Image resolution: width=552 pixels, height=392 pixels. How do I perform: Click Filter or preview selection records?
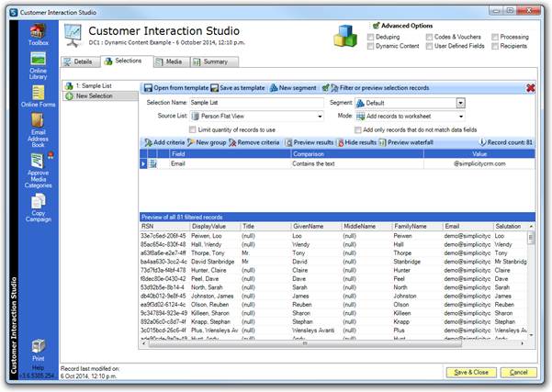[x=380, y=88]
